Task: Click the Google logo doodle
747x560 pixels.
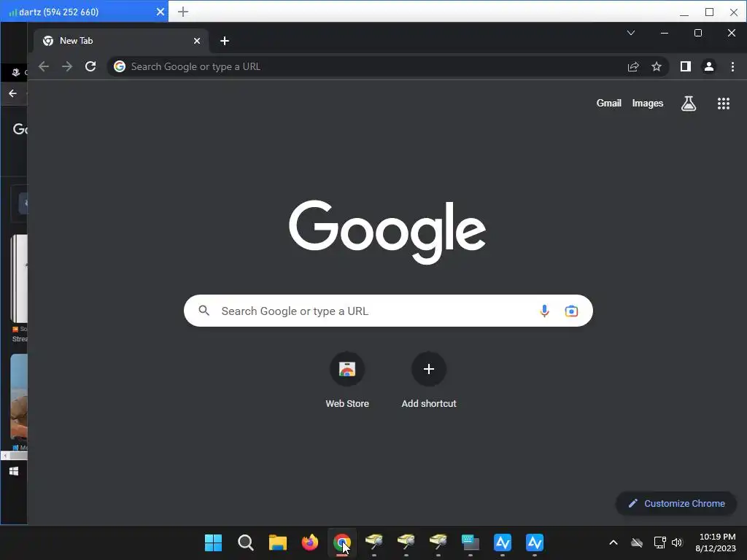Action: pos(387,232)
